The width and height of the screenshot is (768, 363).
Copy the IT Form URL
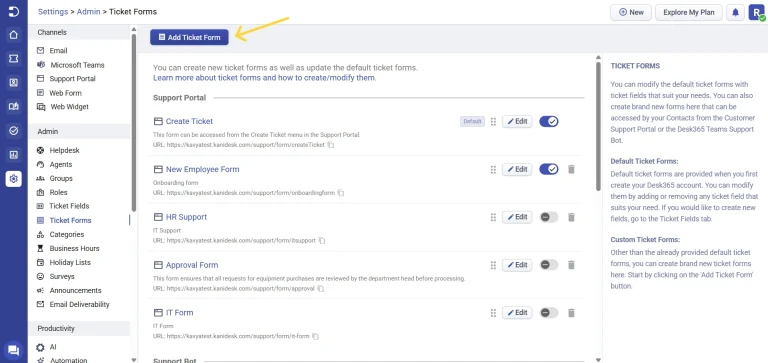(315, 337)
